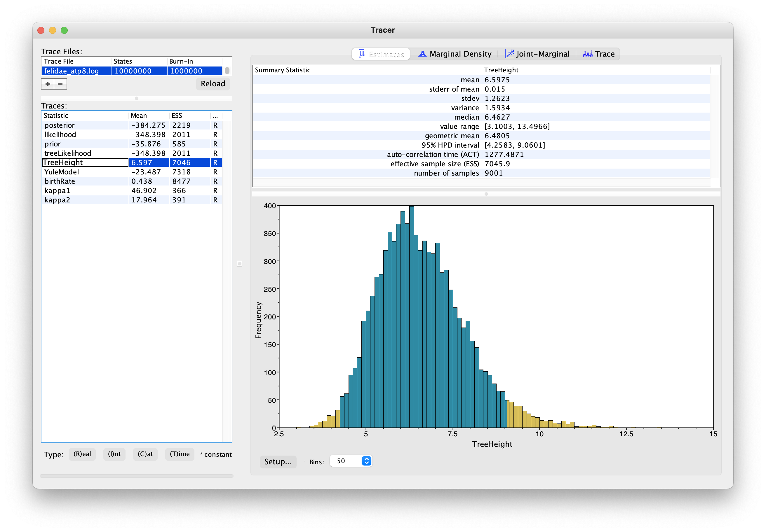The height and width of the screenshot is (532, 766).
Task: Click the Trace waveform icon
Action: [588, 54]
